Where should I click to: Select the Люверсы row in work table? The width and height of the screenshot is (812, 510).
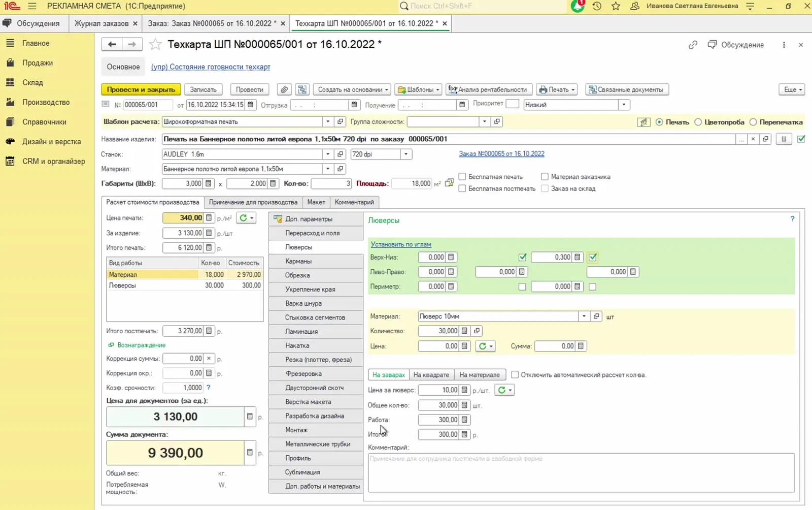185,285
